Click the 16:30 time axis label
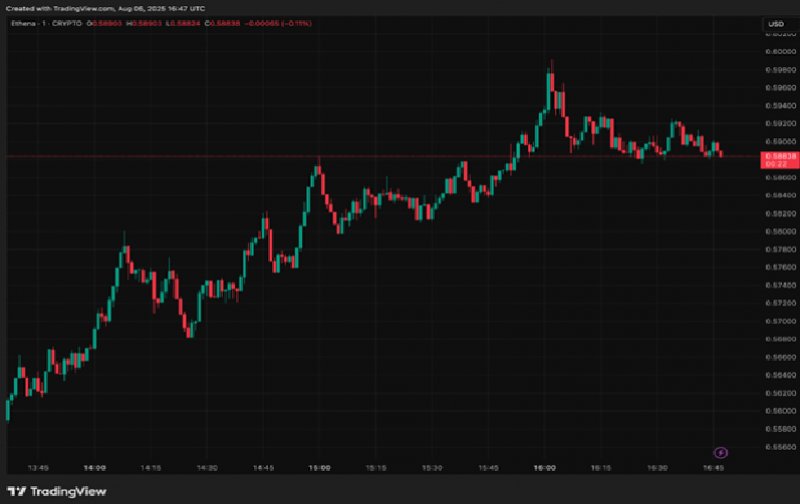Screen dimensions: 800x504 (x=657, y=468)
